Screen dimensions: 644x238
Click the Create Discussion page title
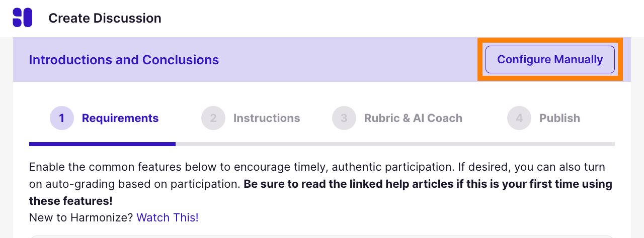coord(105,18)
